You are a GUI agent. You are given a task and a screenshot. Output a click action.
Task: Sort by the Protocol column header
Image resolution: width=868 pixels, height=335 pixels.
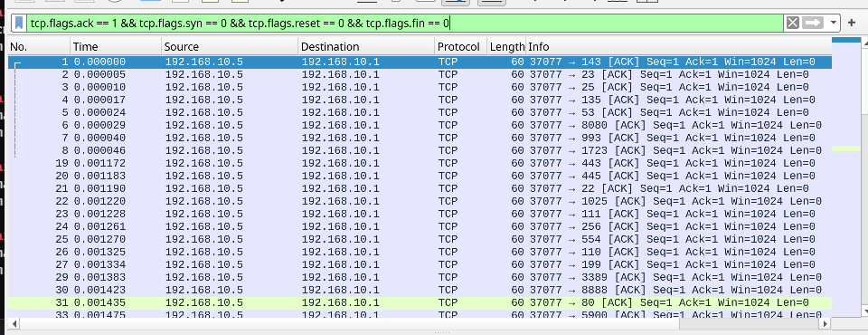click(460, 46)
